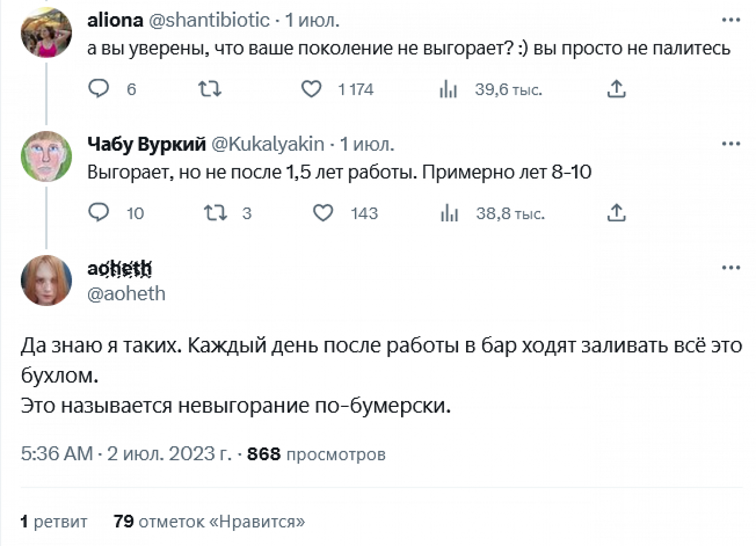Open the @Kukalyakin profile link
This screenshot has height=546, width=756.
[x=268, y=144]
